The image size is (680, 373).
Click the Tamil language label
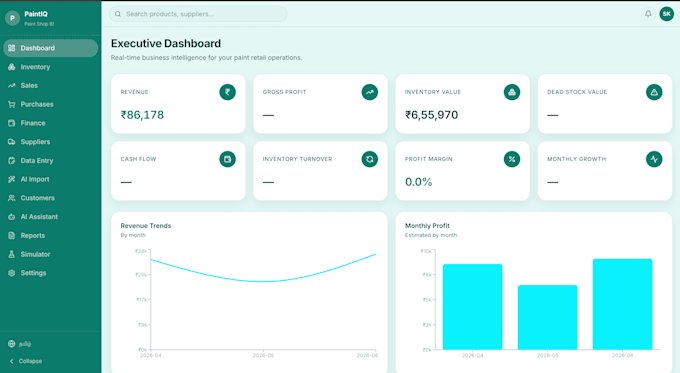[x=25, y=344]
